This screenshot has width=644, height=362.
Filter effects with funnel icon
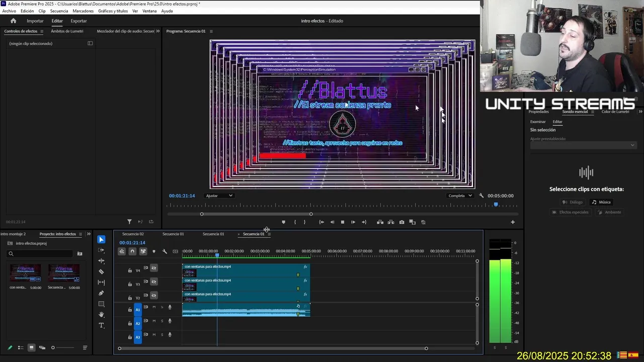pyautogui.click(x=129, y=222)
